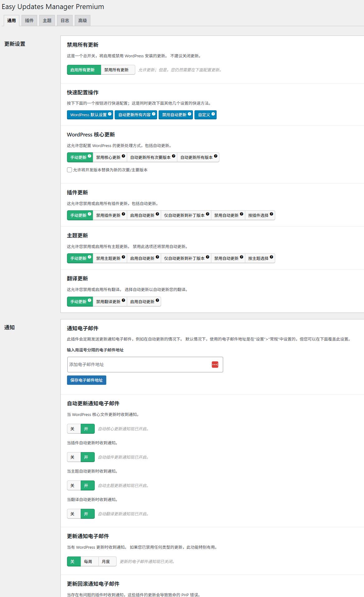Turn off theme auto-update notification 关

(x=74, y=485)
